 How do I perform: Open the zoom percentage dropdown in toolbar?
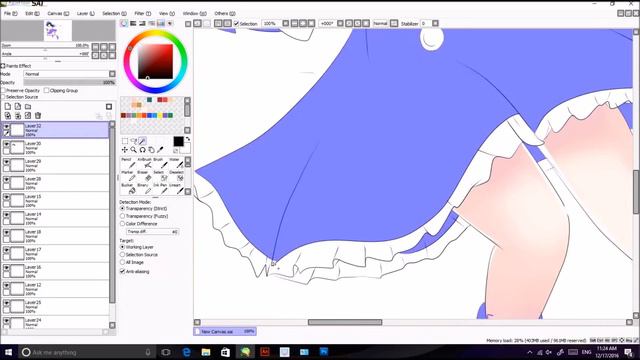286,24
